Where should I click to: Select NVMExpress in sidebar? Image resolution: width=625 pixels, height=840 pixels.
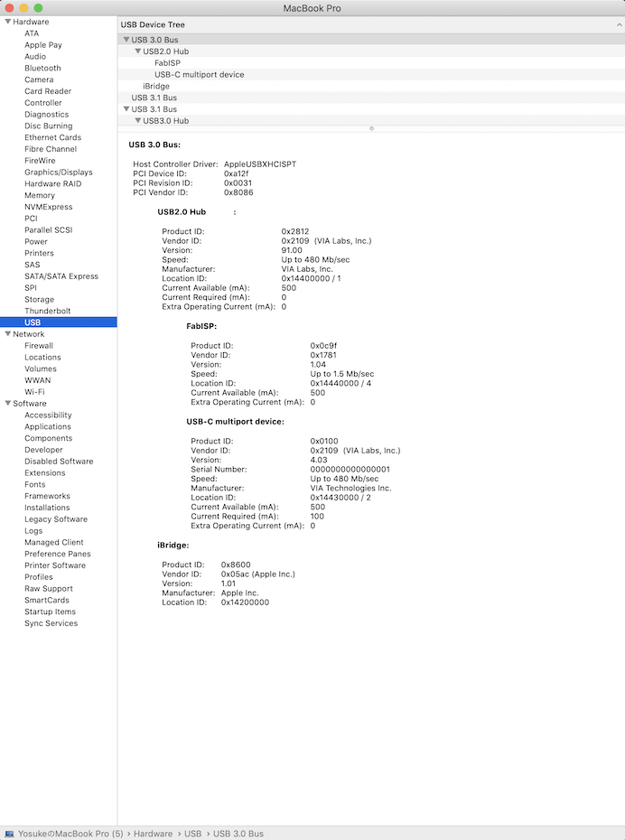pyautogui.click(x=48, y=207)
